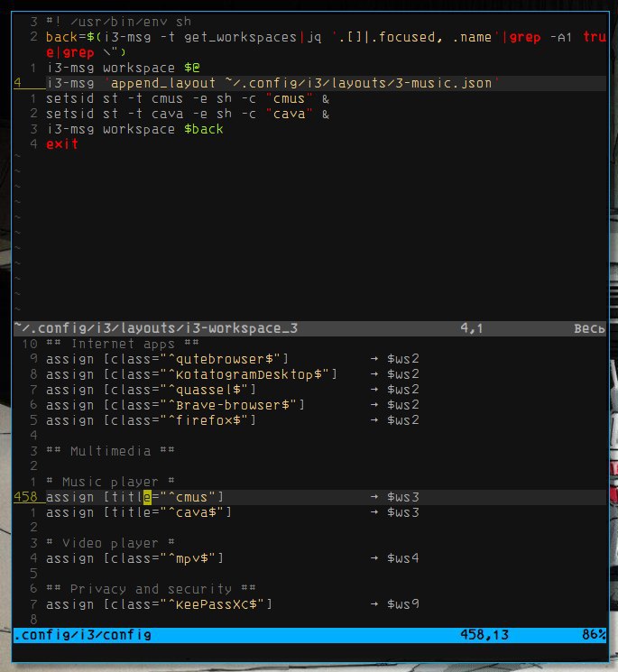Click the '86%' scroll percentage
The height and width of the screenshot is (672, 618).
(x=594, y=635)
